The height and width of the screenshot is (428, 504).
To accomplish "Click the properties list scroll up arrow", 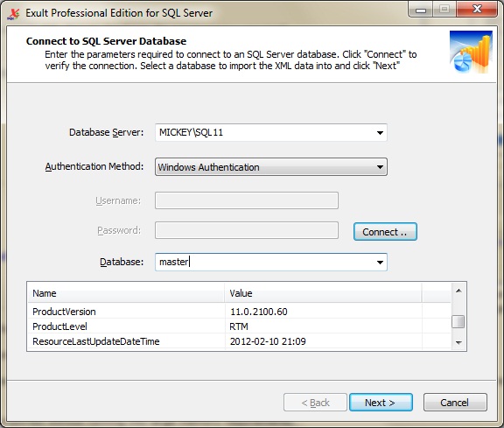I will (458, 291).
